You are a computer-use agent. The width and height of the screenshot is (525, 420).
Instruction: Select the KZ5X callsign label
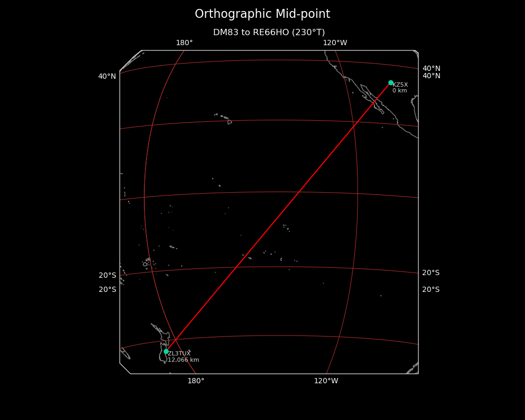(x=400, y=85)
